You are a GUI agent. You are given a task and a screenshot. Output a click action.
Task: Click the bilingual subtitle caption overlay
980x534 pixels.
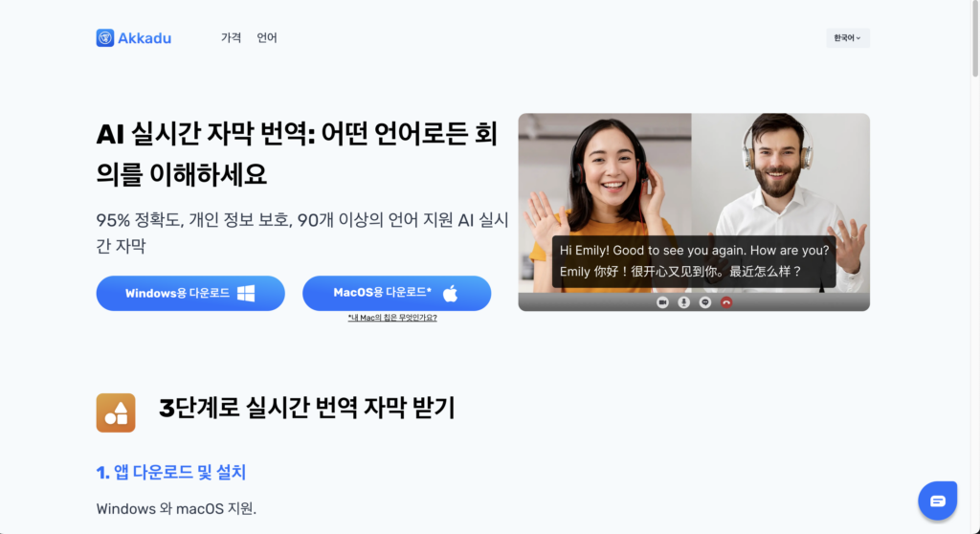pyautogui.click(x=694, y=261)
